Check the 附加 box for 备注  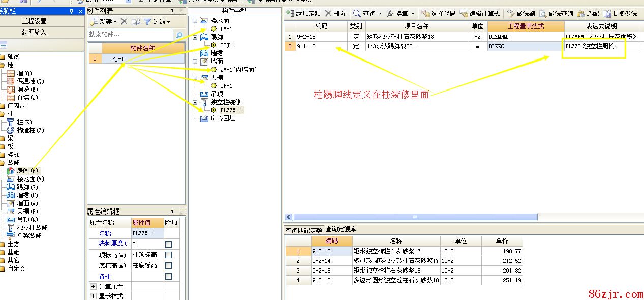168,276
